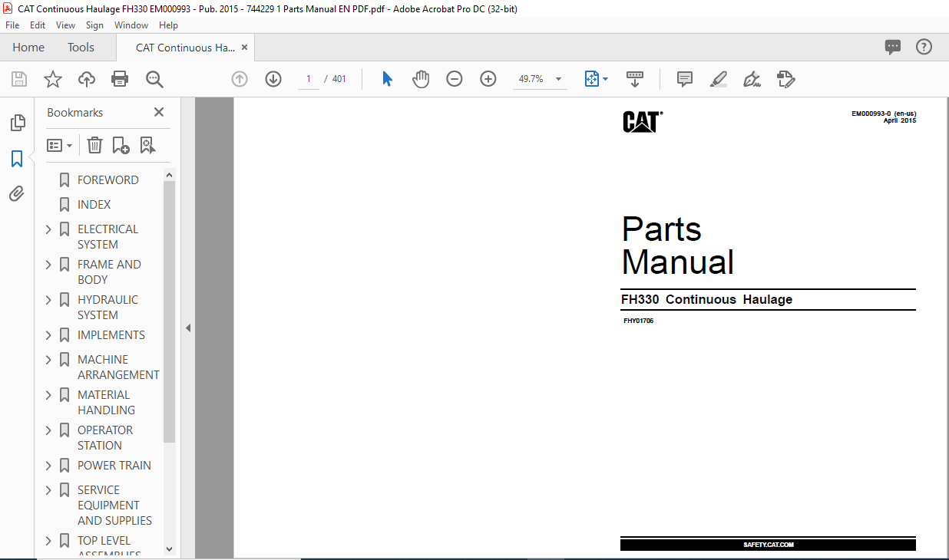Open Page Thumbnails panel icon
Screen dimensions: 949x560
click(17, 123)
